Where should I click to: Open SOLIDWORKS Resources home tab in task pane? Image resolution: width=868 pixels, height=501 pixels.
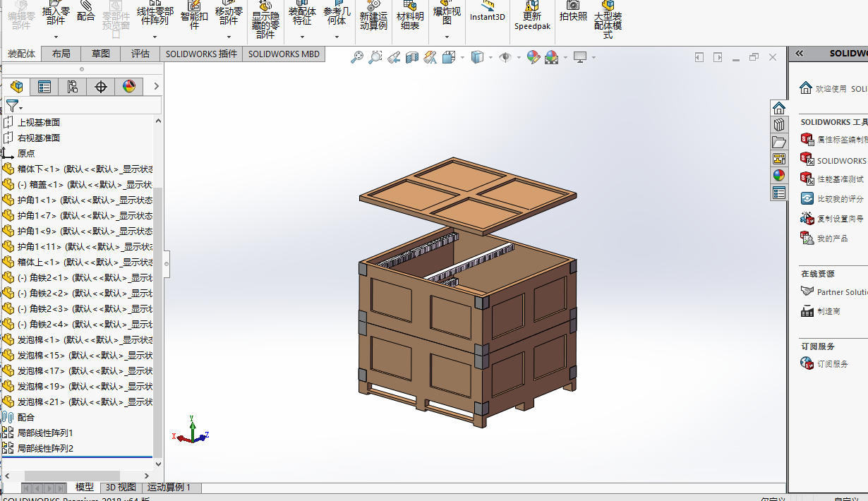point(779,108)
